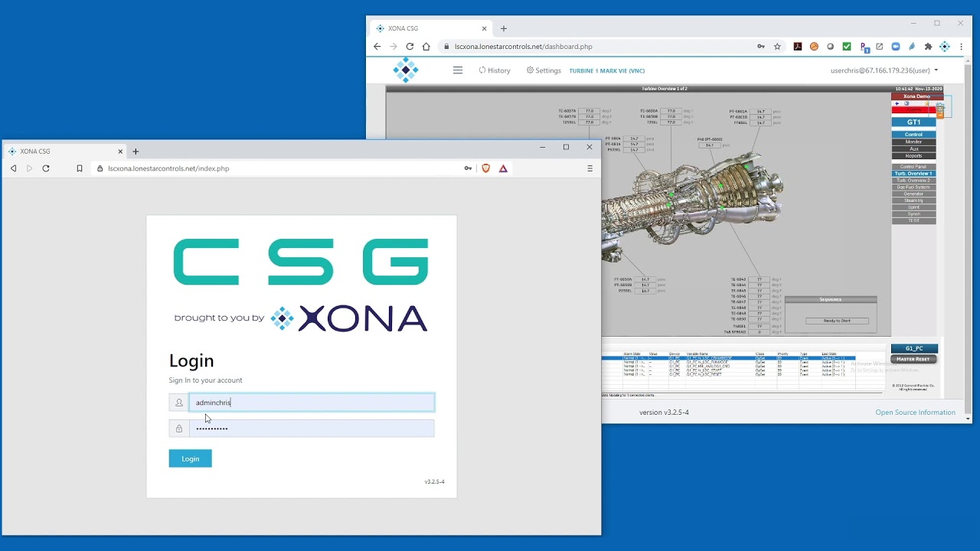The image size is (980, 551).
Task: Select the XONA CSG tab in login window
Action: click(x=65, y=152)
